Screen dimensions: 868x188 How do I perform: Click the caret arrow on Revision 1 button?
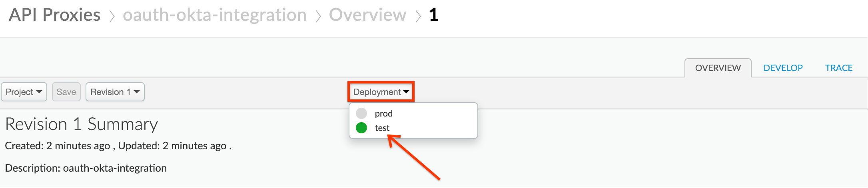point(137,92)
